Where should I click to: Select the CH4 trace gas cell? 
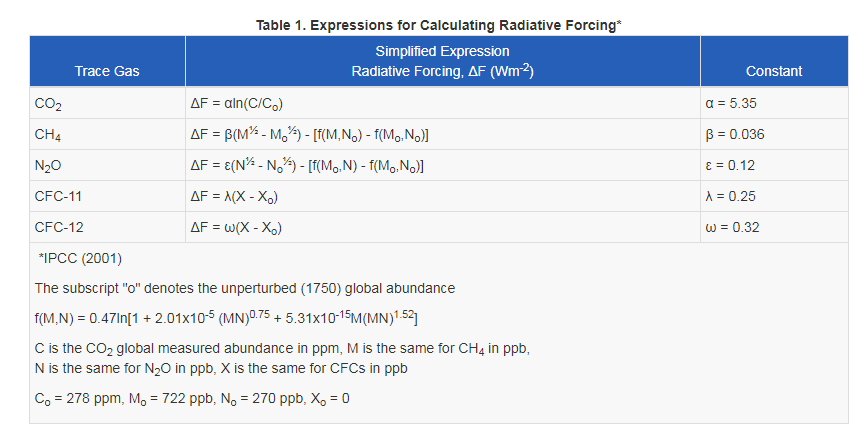(x=47, y=135)
